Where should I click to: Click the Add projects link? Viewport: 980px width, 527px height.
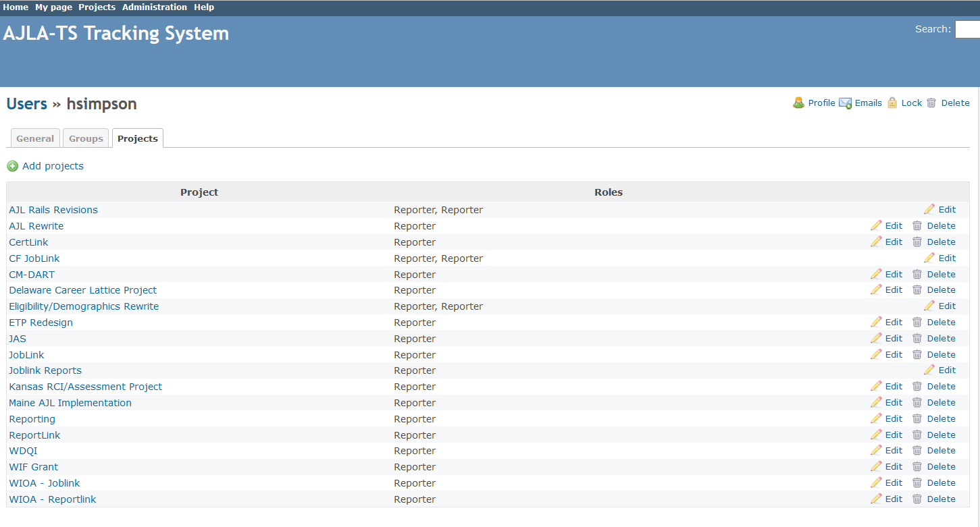click(x=53, y=166)
